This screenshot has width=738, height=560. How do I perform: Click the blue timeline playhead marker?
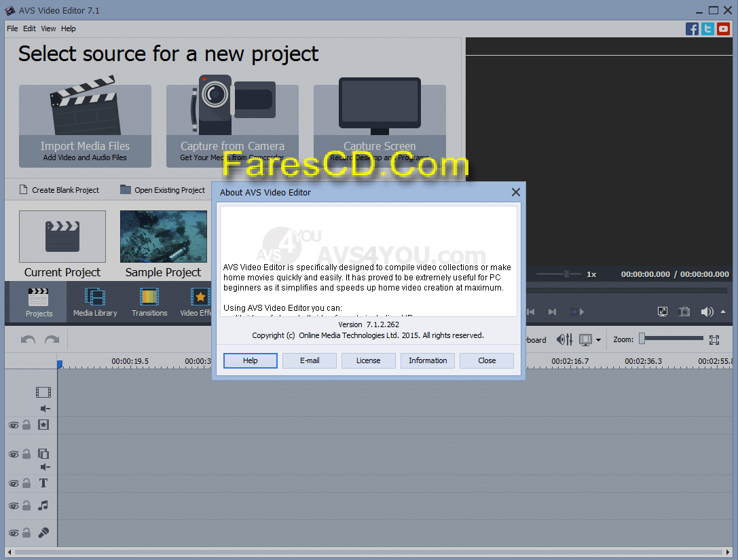click(60, 364)
